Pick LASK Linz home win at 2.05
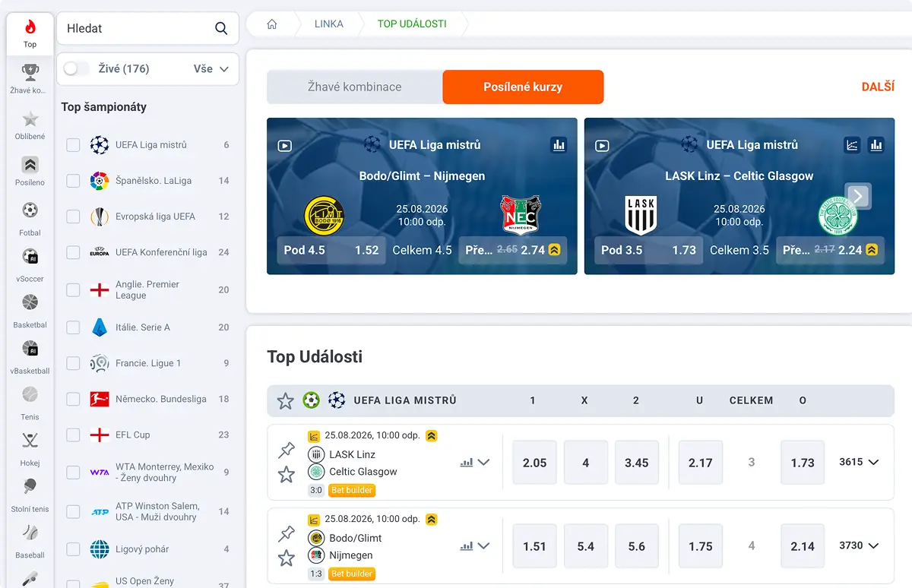Viewport: 912px width, 588px height. pyautogui.click(x=534, y=463)
